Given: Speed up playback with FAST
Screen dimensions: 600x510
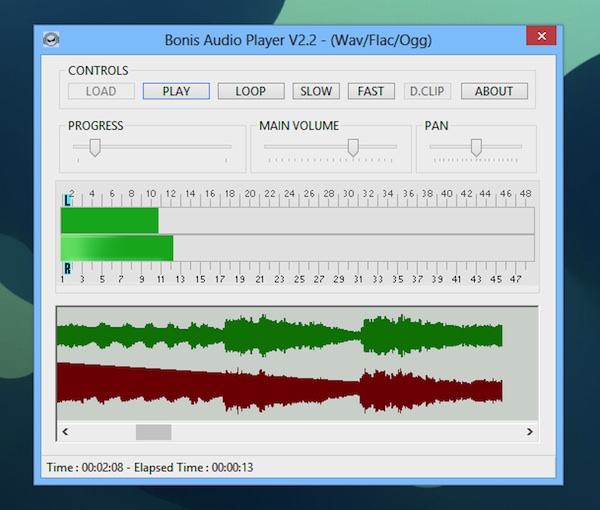Looking at the screenshot, I should [x=371, y=91].
